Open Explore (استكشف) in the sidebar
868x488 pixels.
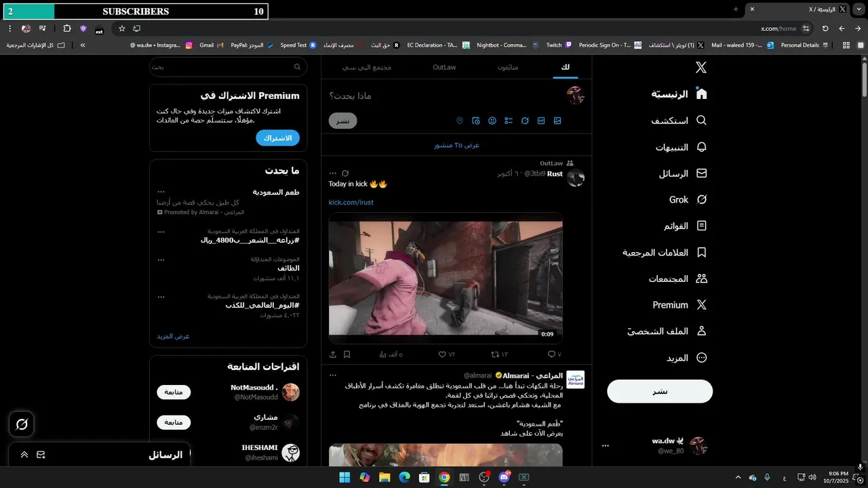point(679,120)
